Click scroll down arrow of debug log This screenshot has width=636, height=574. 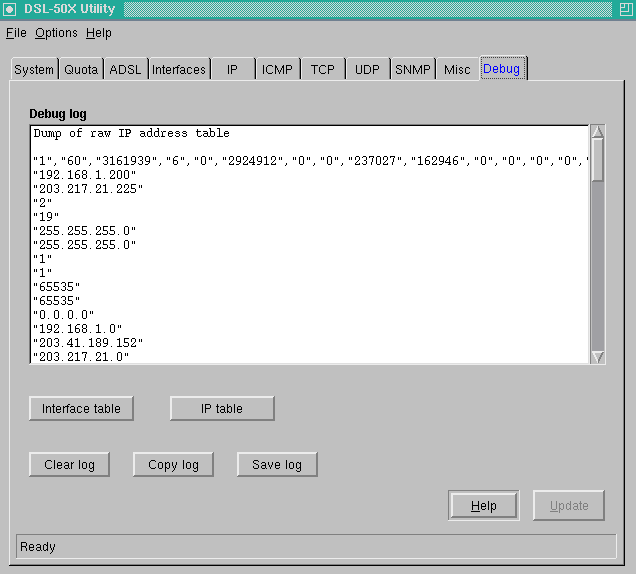597,357
